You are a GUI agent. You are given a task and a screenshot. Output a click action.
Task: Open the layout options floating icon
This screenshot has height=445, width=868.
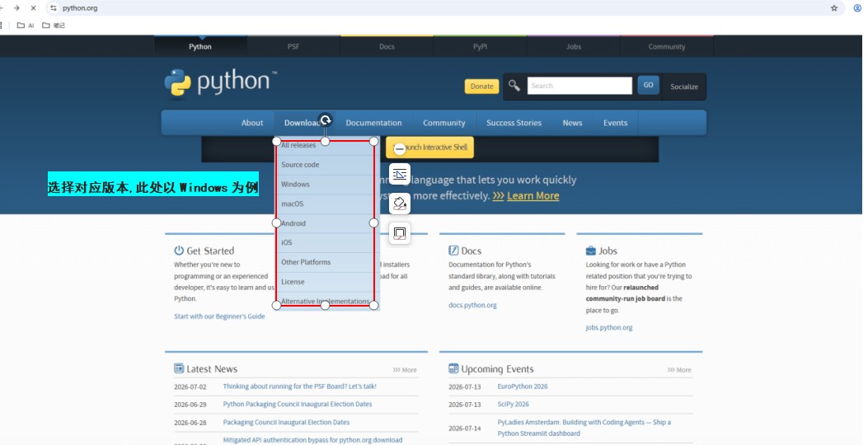(400, 175)
